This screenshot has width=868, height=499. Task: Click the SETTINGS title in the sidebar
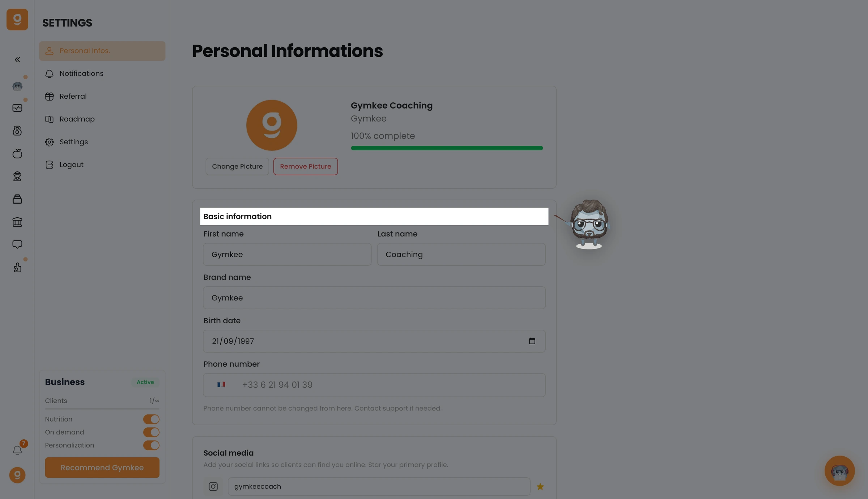point(67,23)
